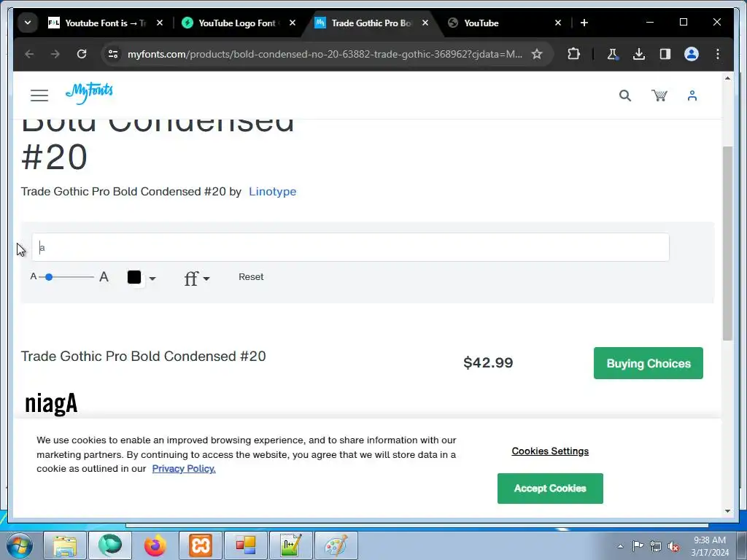Click the font preview text field
747x560 pixels.
pyautogui.click(x=351, y=247)
